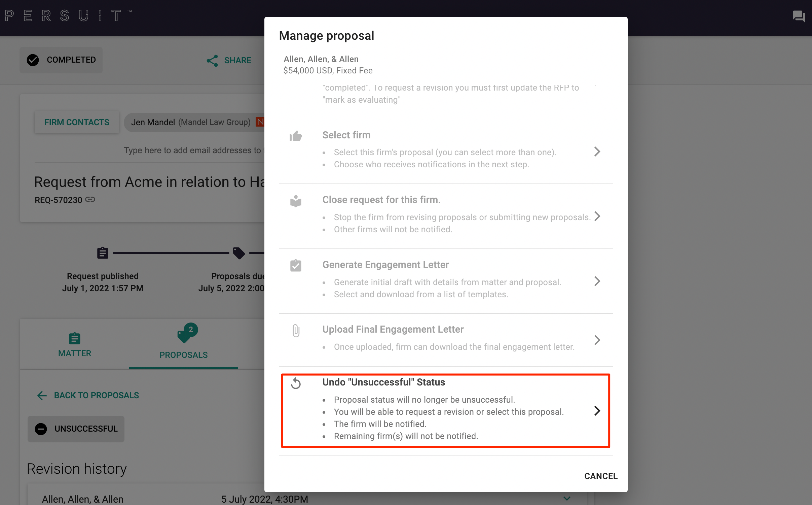Image resolution: width=812 pixels, height=505 pixels.
Task: Click the CANCEL button in Manage proposal
Action: (x=601, y=476)
